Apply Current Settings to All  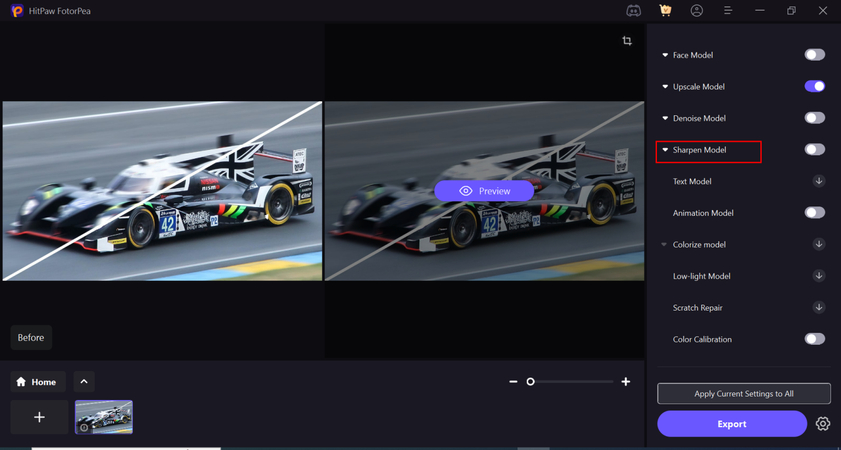coord(743,394)
